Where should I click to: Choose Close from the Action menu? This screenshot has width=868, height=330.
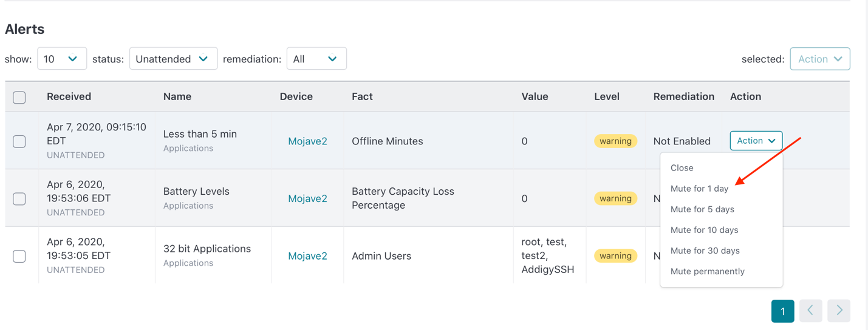pyautogui.click(x=682, y=168)
